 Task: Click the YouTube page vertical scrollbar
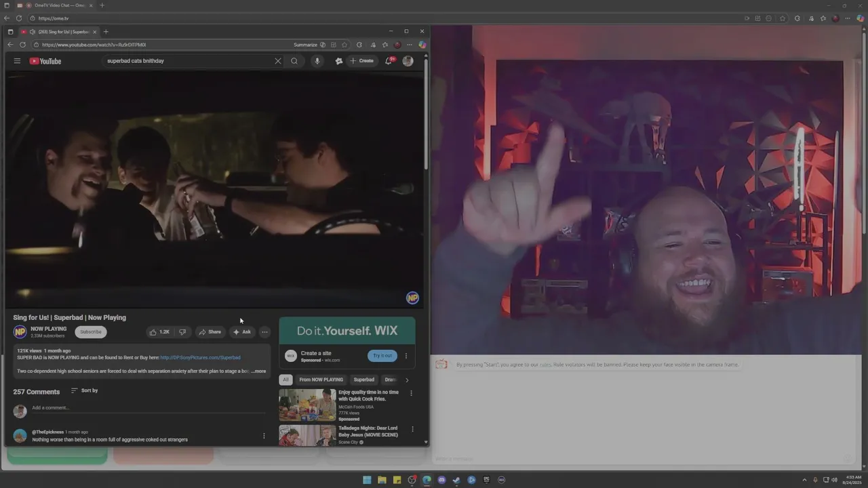tap(426, 115)
